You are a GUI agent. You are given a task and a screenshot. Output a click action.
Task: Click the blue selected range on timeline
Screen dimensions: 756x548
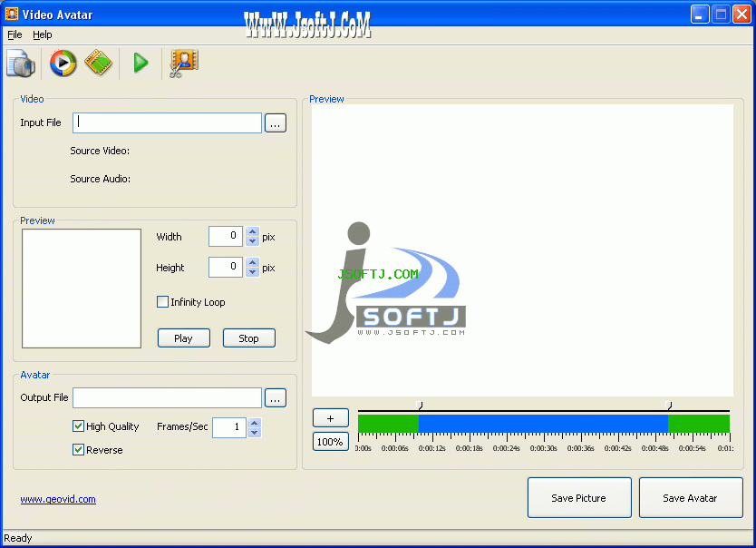[543, 424]
